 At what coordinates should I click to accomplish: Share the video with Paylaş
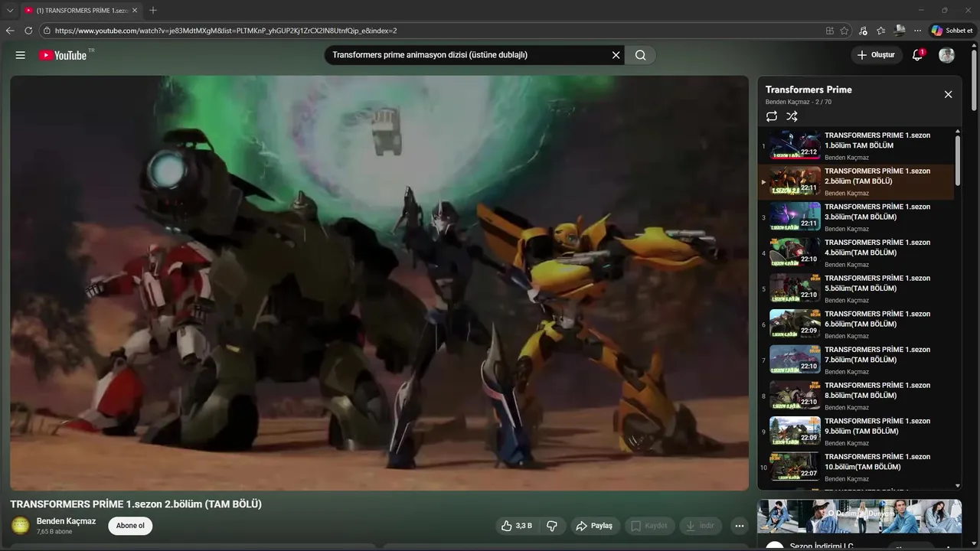[x=594, y=526]
